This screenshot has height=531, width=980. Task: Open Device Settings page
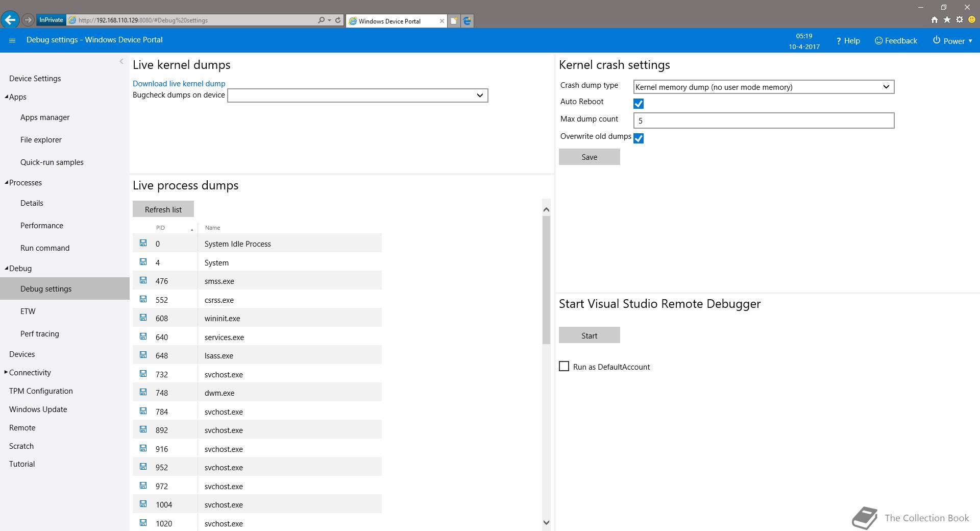coord(35,78)
